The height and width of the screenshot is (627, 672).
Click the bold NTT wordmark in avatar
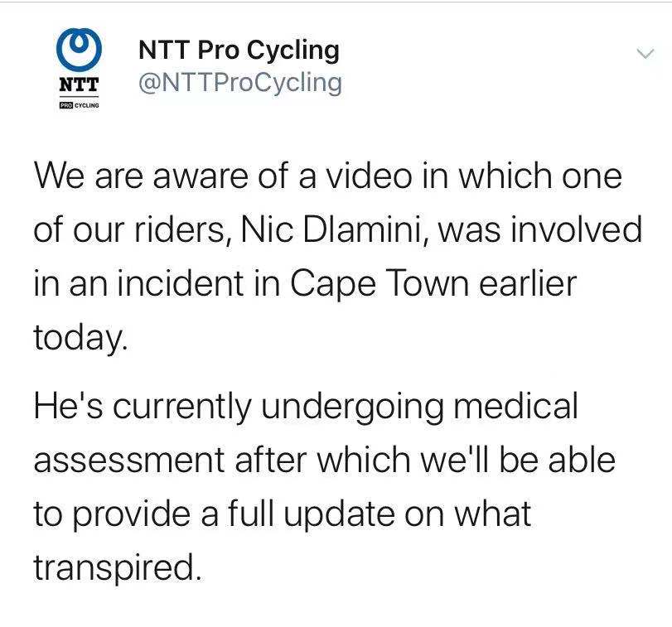[x=79, y=84]
